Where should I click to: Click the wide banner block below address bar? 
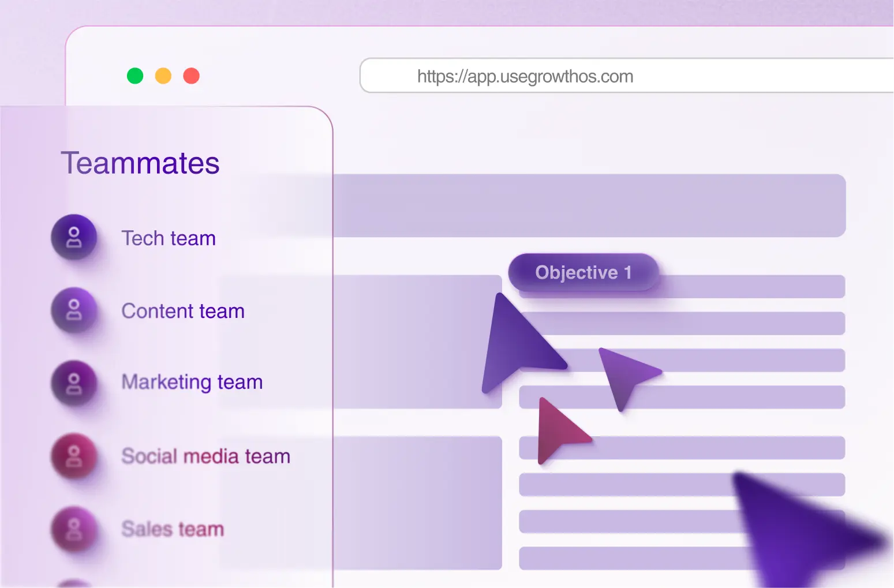tap(589, 205)
